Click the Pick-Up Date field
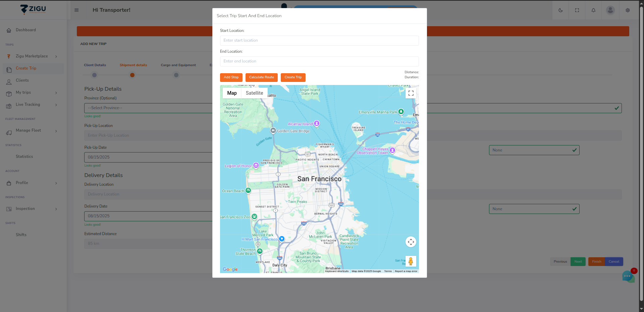The width and height of the screenshot is (644, 312). (x=148, y=157)
